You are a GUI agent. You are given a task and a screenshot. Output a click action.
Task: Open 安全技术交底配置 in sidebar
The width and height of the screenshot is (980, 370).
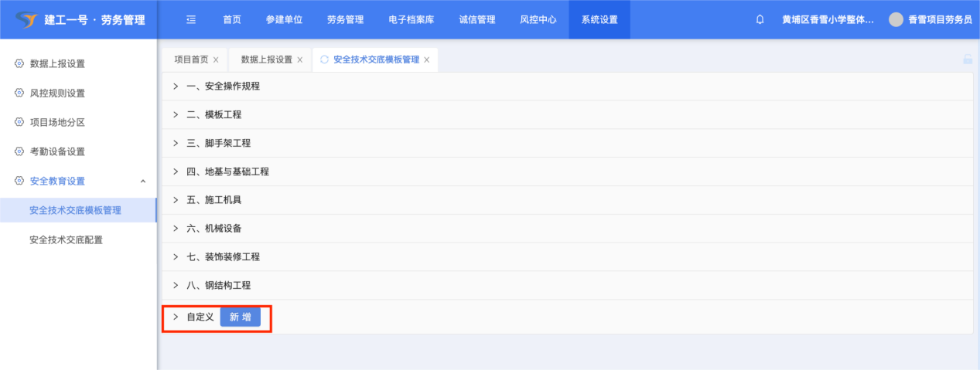[x=66, y=239]
